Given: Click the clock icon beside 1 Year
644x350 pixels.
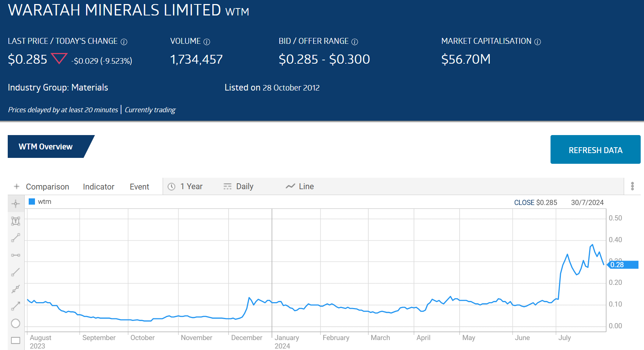Looking at the screenshot, I should pos(171,187).
